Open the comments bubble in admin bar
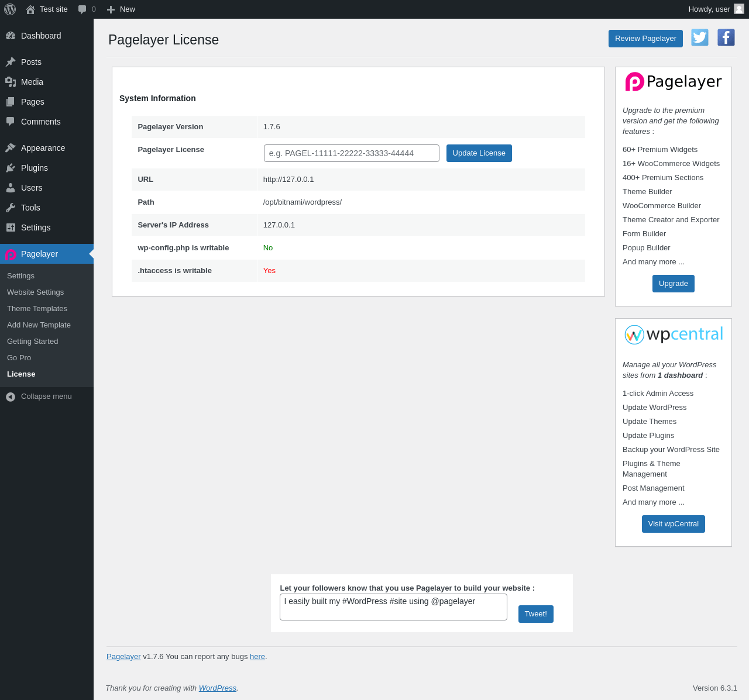This screenshot has width=749, height=700. pos(83,9)
